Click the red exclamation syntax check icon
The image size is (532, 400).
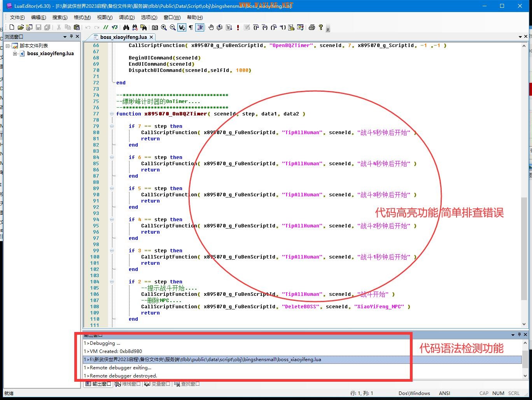click(x=238, y=27)
